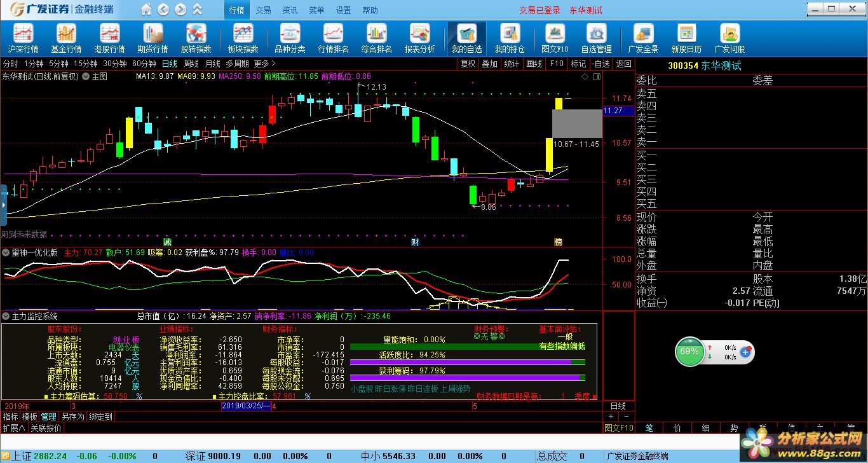Click the 返回 back button
The image size is (868, 463).
click(624, 64)
